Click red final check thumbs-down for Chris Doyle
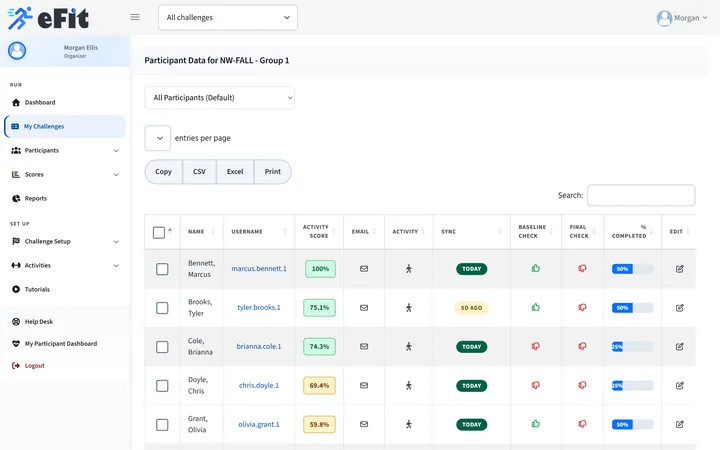The image size is (720, 450). coord(582,385)
